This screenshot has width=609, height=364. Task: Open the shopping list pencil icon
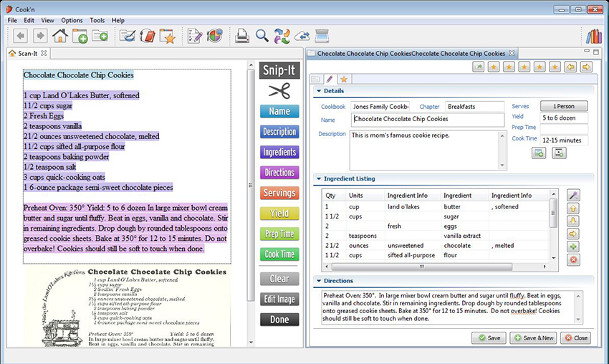tap(195, 36)
